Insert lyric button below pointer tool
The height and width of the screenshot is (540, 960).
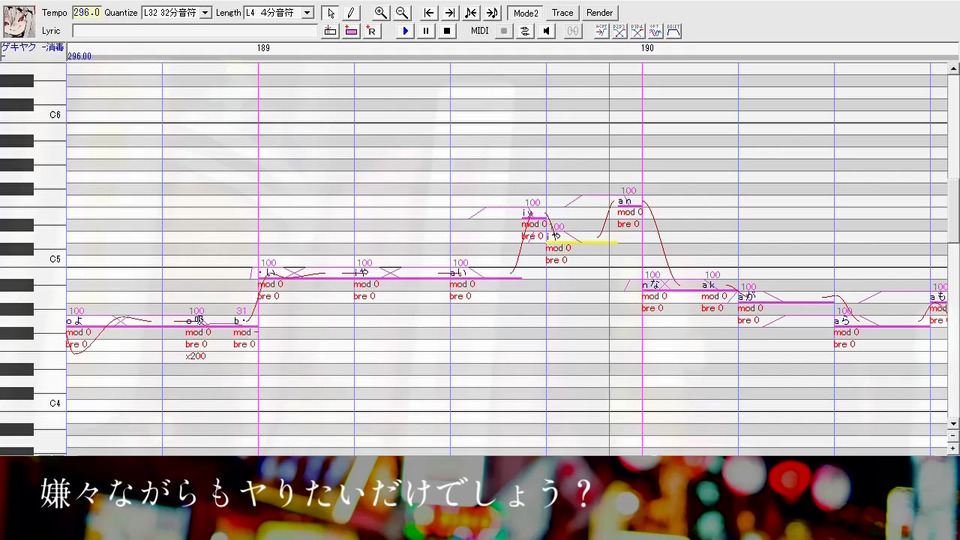point(330,31)
